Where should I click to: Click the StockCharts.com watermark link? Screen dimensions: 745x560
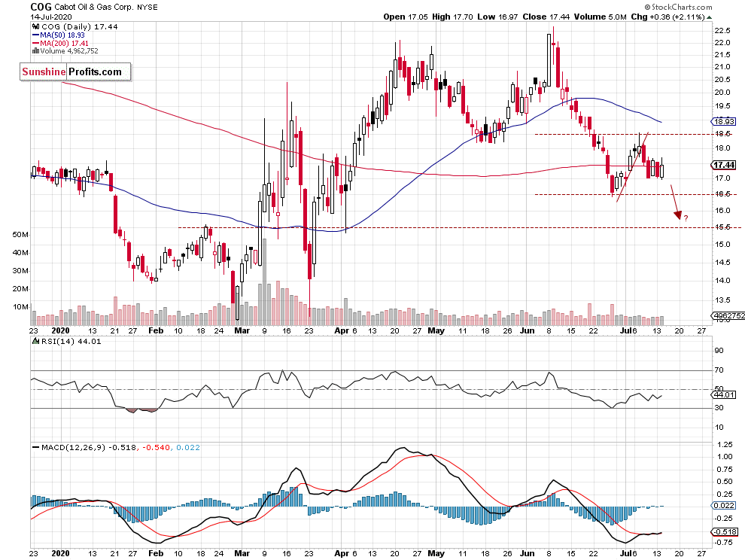tap(679, 7)
